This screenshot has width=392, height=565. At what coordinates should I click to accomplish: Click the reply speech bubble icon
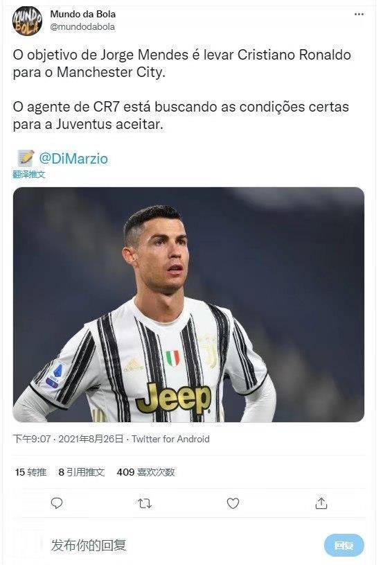pos(57,503)
